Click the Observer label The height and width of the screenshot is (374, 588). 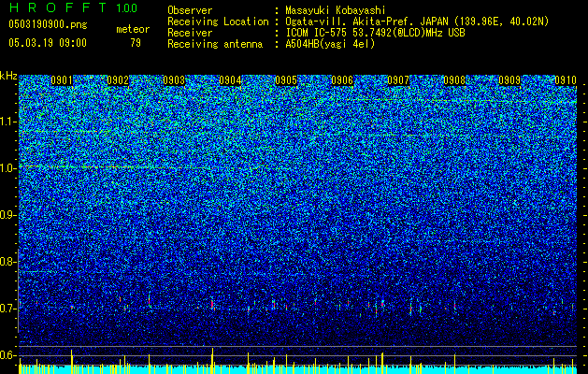coord(190,10)
